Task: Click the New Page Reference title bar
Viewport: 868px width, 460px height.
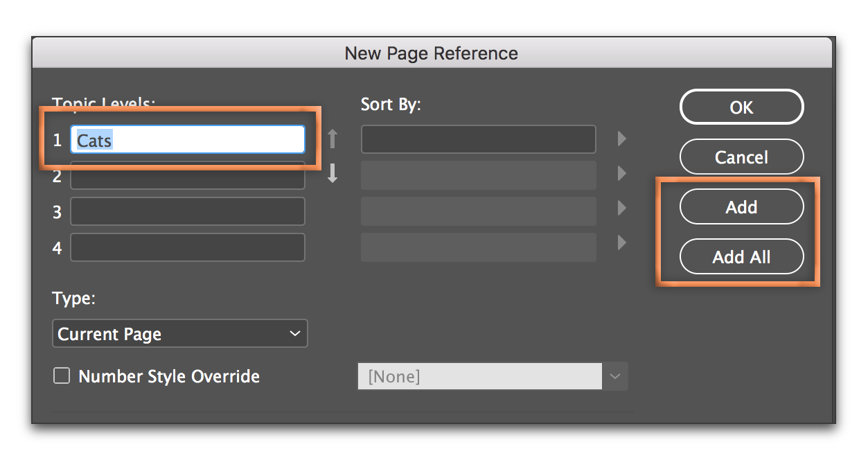Action: [432, 53]
